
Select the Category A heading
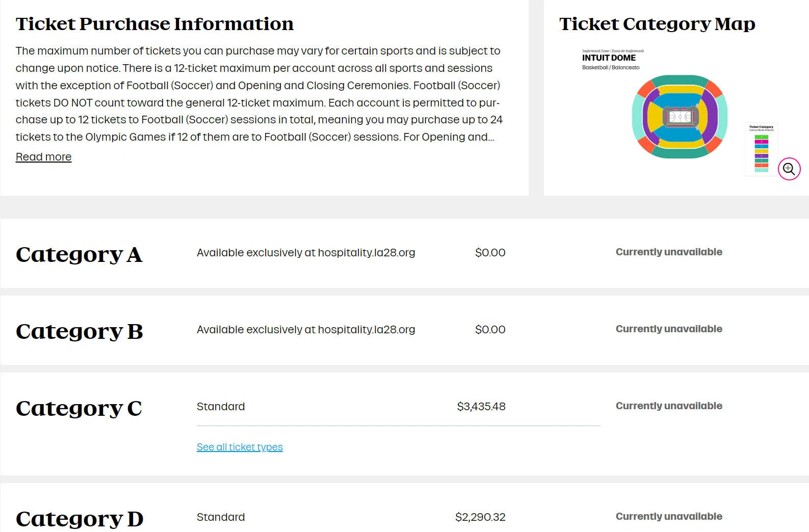click(x=79, y=254)
